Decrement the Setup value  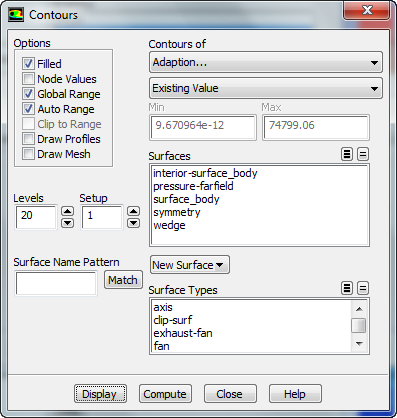[x=134, y=223]
